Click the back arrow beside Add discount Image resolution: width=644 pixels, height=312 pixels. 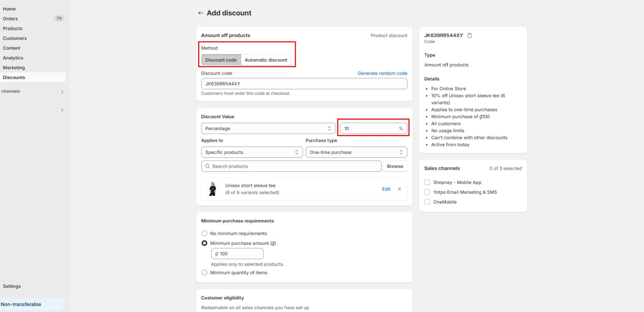click(x=201, y=13)
